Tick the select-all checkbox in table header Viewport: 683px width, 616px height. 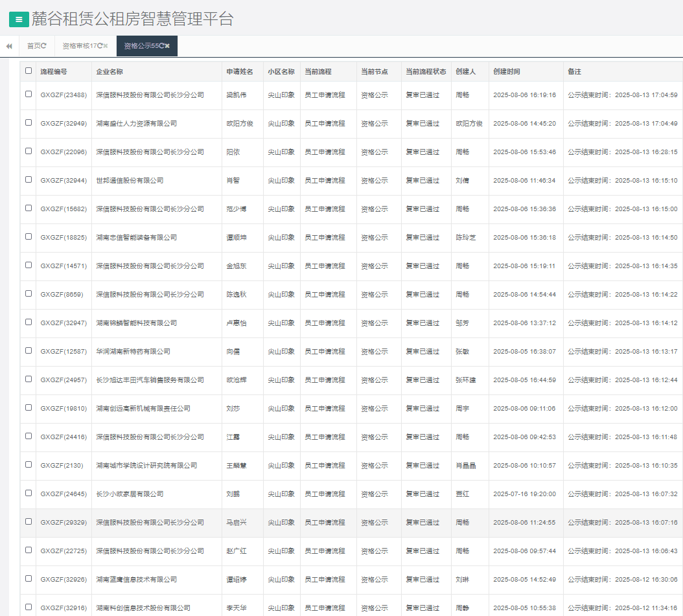click(29, 71)
